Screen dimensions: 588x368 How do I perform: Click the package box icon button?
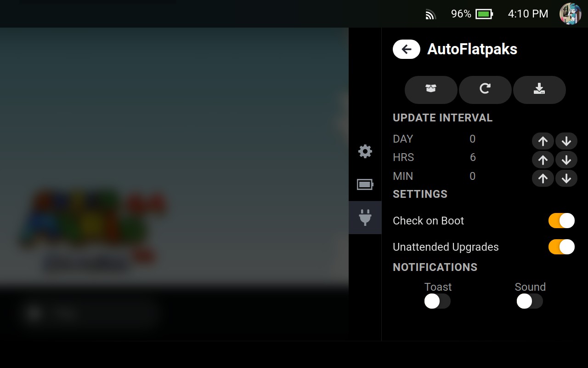click(431, 90)
